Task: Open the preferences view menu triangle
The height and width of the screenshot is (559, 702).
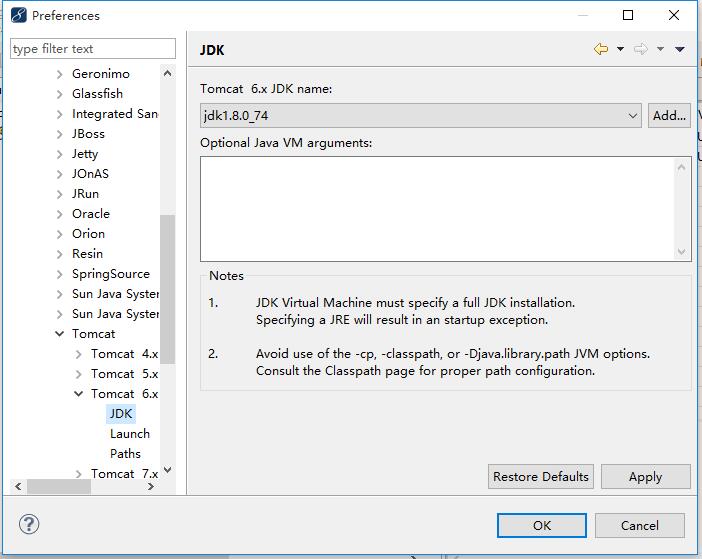Action: coord(680,49)
